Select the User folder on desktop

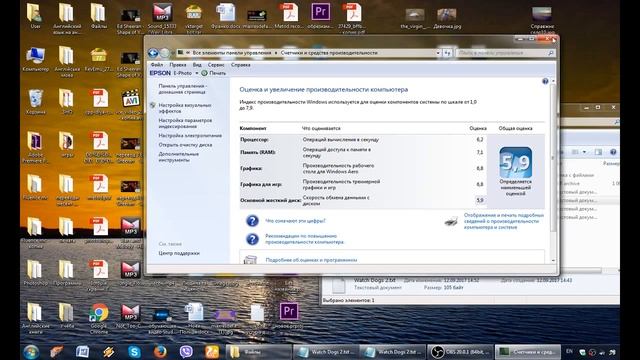[35, 17]
